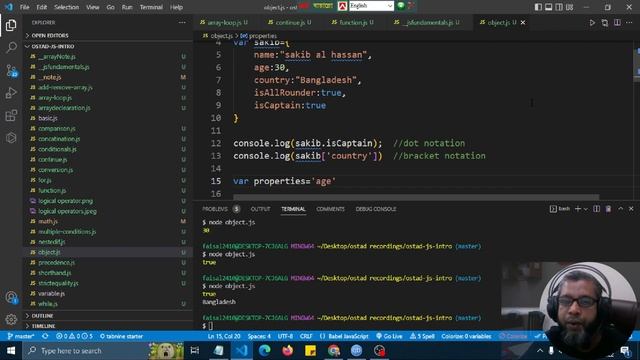
Task: Click the master branch in status bar
Action: point(21,336)
